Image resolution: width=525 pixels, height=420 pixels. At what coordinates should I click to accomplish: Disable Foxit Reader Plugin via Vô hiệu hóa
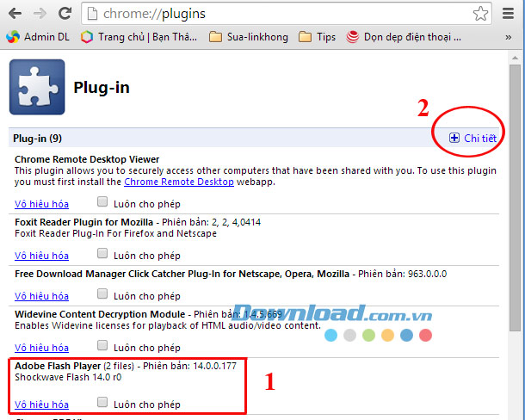[x=41, y=256]
